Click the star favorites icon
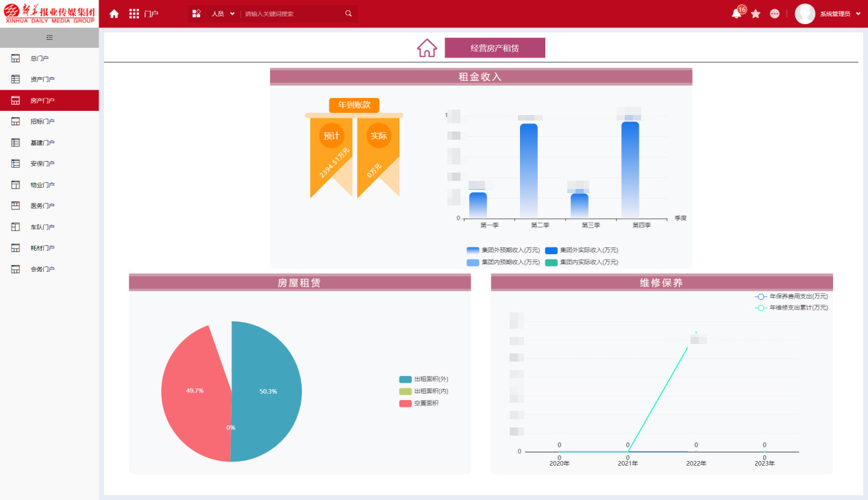 (756, 14)
